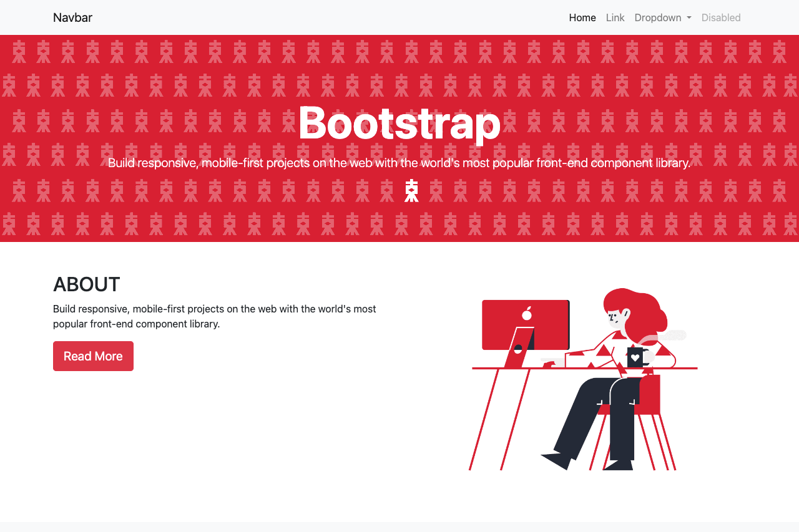Click the white tagline text in hero banner
Screen dimensions: 799x532
tap(399, 163)
